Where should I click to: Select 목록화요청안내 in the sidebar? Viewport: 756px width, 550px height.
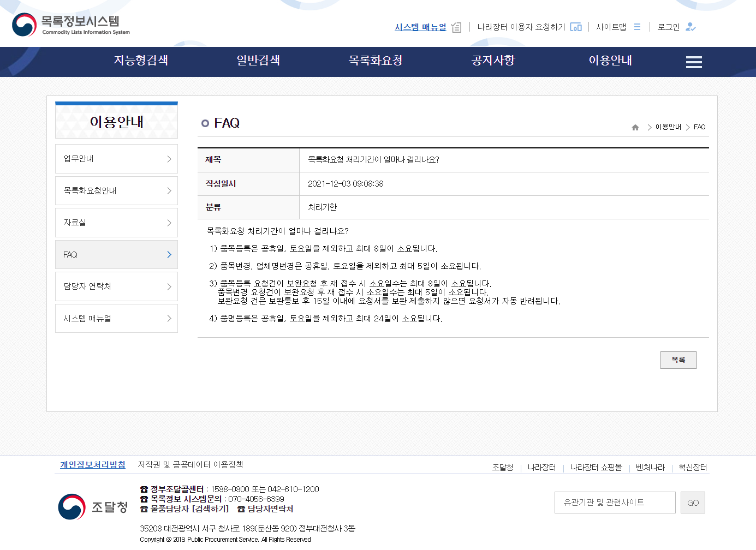pyautogui.click(x=116, y=191)
